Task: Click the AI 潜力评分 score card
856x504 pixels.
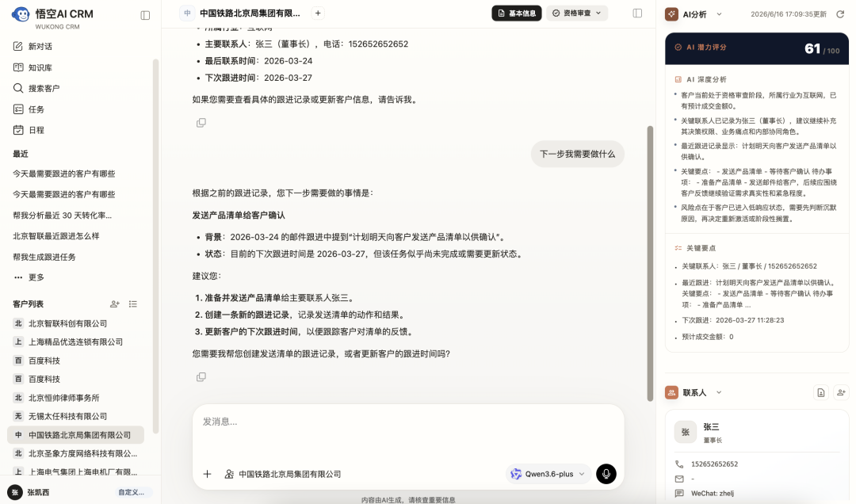Action: click(x=757, y=48)
